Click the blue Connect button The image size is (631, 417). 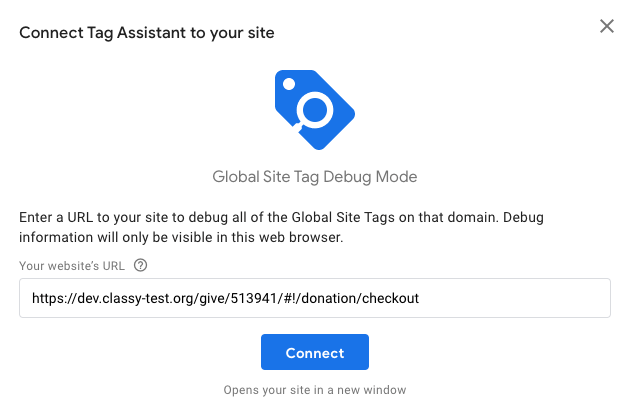[x=315, y=352]
